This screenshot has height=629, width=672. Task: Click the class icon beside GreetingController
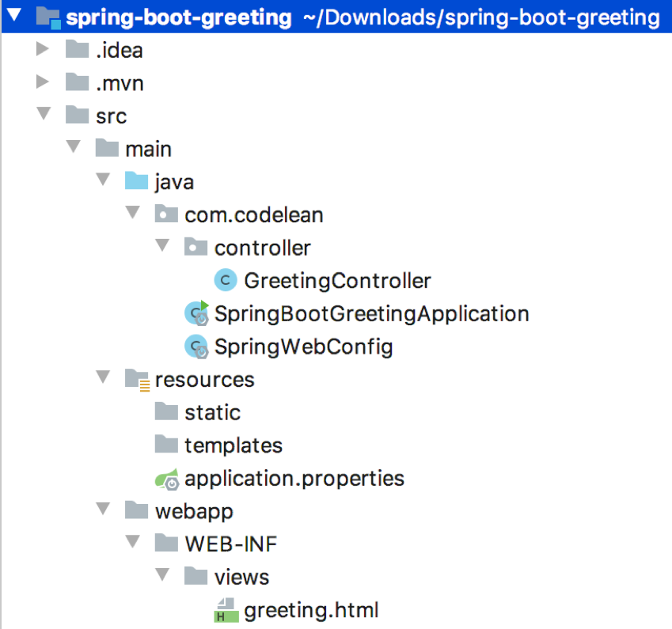224,280
